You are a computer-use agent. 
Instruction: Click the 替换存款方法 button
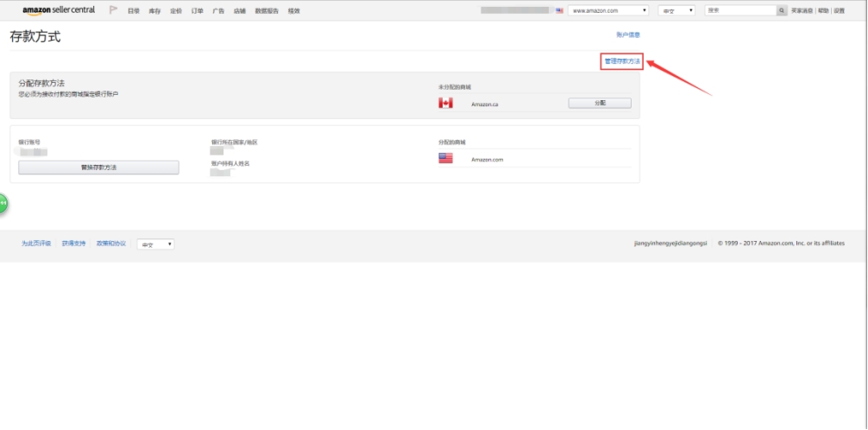pos(98,168)
